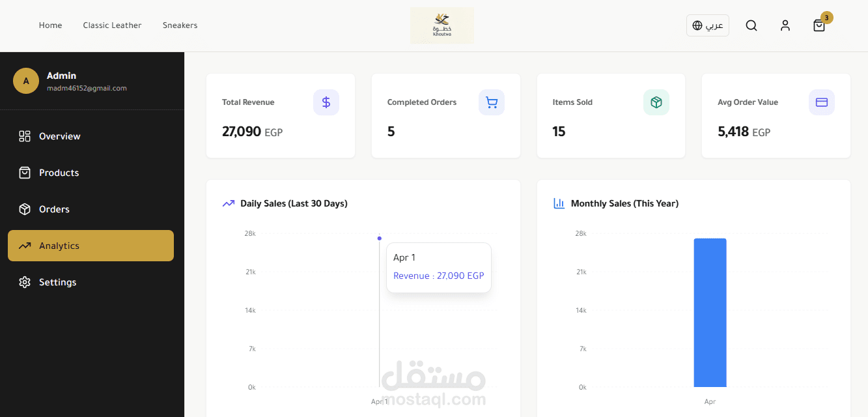Click the cart icon on Completed Orders
This screenshot has height=417, width=868.
pyautogui.click(x=492, y=102)
